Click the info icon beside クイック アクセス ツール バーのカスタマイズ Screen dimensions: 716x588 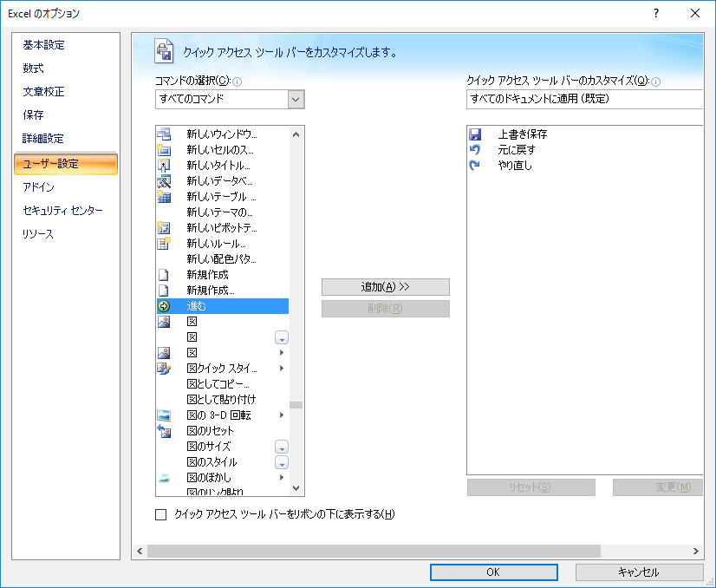(x=655, y=82)
